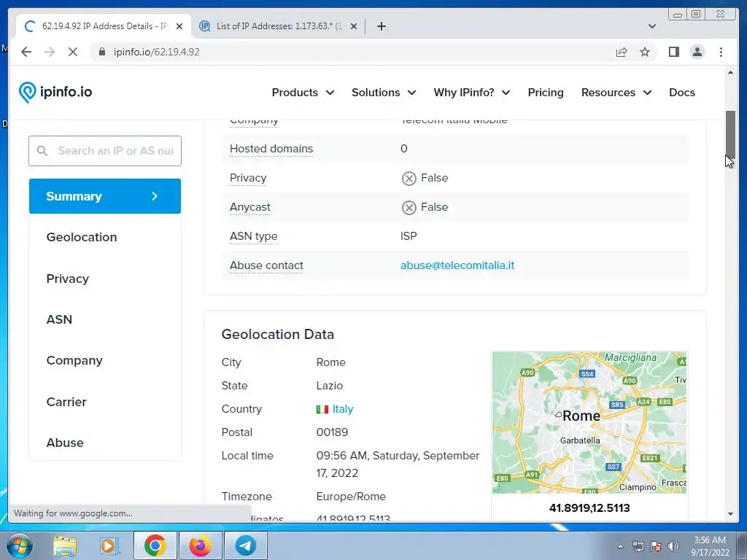
Task: Open a new tab with plus button
Action: (x=381, y=26)
